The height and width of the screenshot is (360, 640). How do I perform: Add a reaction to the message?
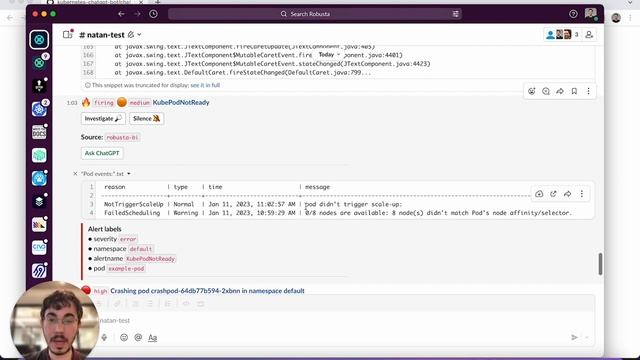coord(531,91)
